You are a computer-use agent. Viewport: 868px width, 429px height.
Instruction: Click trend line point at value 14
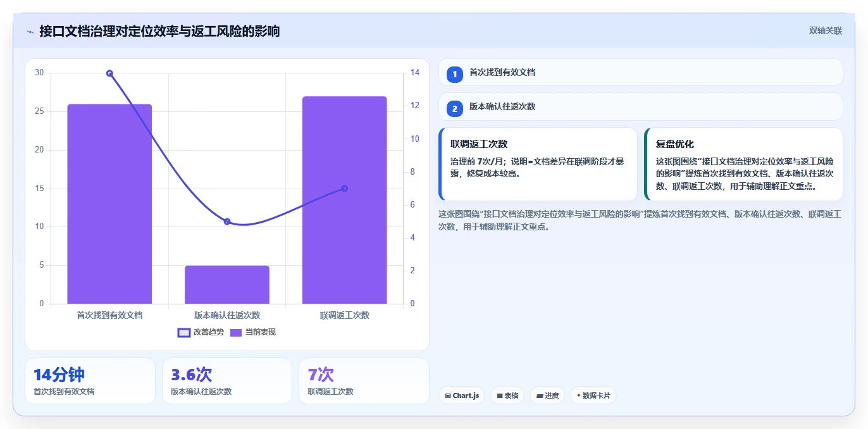109,73
